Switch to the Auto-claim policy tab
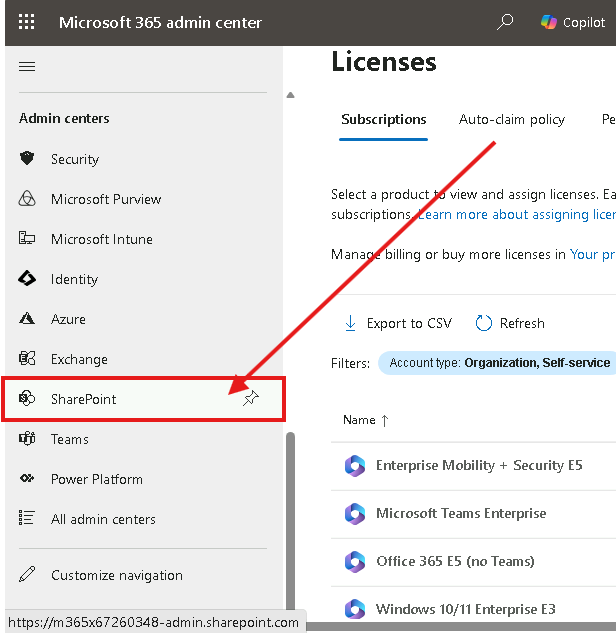616x633 pixels. coord(512,119)
